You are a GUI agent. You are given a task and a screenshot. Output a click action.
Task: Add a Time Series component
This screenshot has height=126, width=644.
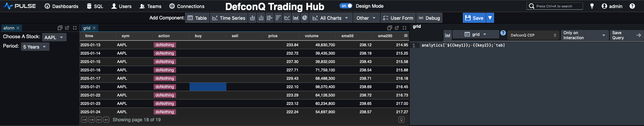pos(229,18)
